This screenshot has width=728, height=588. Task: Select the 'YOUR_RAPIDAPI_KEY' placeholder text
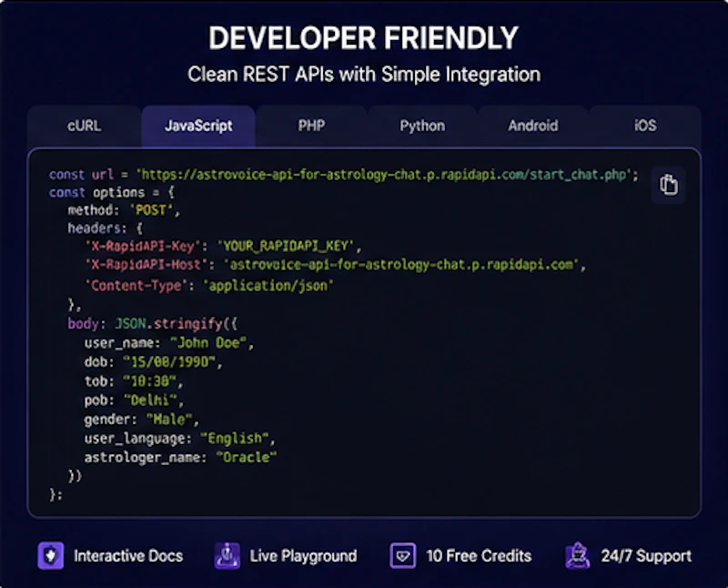coord(286,246)
